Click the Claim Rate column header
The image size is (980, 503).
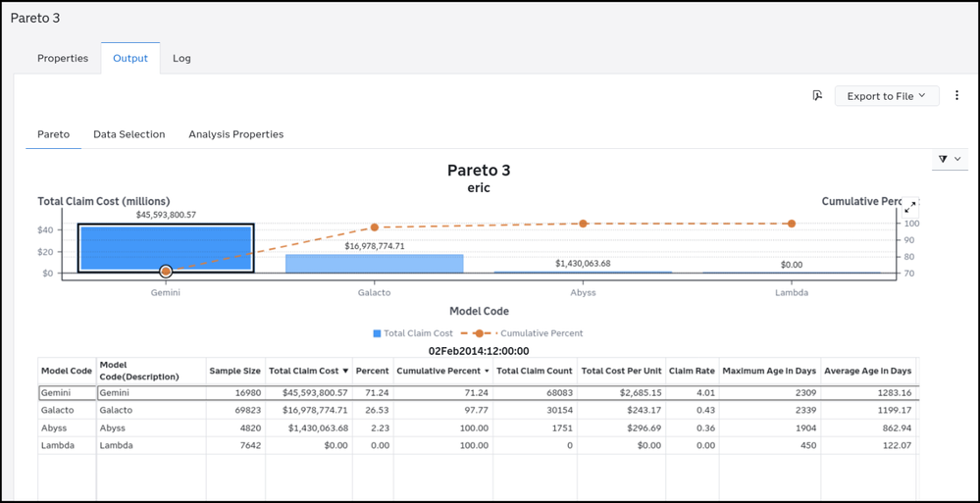point(692,371)
